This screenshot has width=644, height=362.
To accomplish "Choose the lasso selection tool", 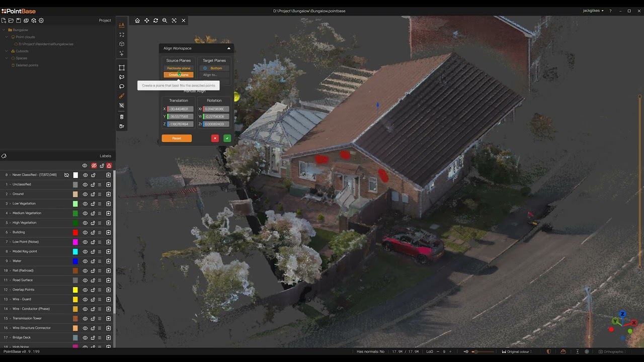I will pyautogui.click(x=122, y=86).
